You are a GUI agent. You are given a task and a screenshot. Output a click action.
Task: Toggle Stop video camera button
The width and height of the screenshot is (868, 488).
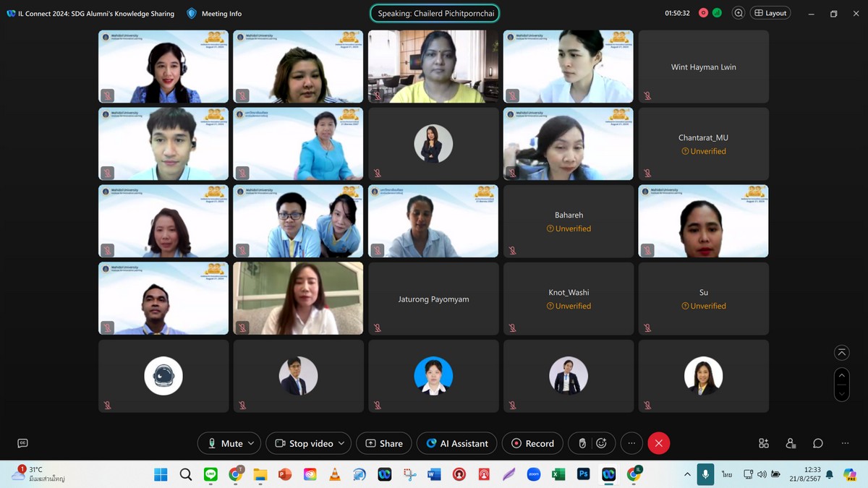point(303,443)
